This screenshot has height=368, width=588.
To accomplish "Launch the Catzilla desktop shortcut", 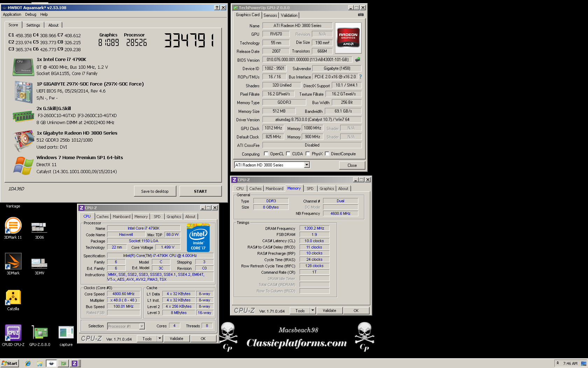I will pos(13,300).
